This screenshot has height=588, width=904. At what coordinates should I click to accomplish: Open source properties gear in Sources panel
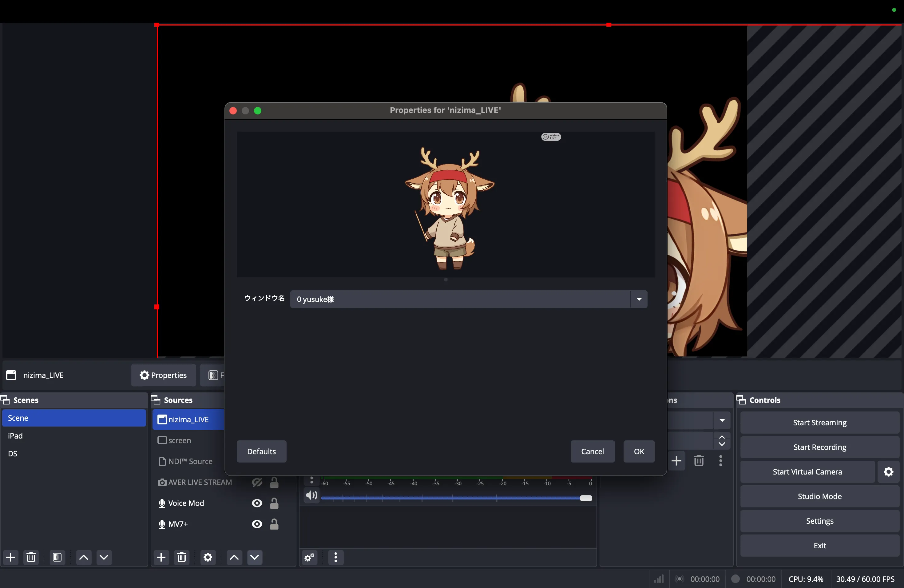point(208,557)
